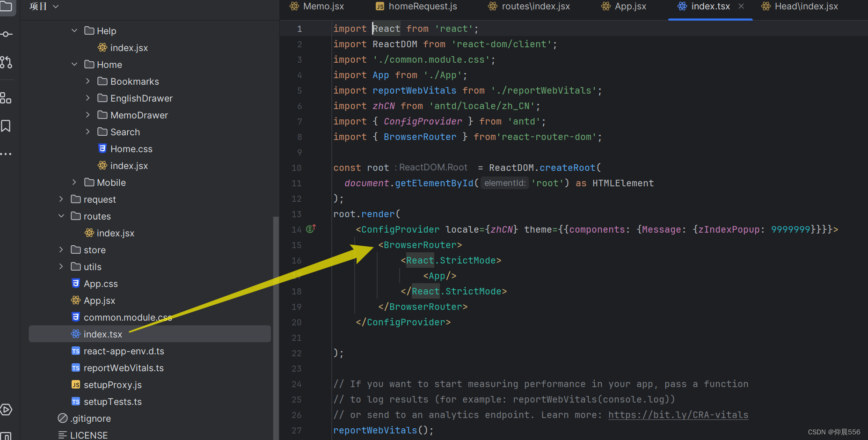
Task: Open the Commit tool window icon
Action: [x=6, y=34]
